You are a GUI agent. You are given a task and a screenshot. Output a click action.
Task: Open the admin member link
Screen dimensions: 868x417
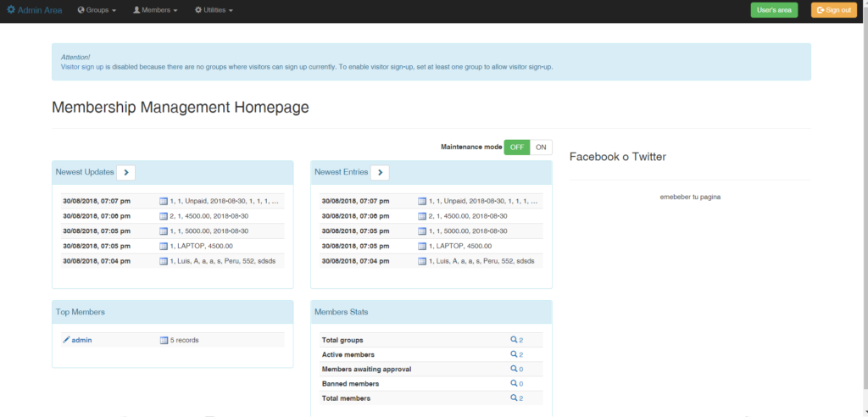pyautogui.click(x=81, y=340)
